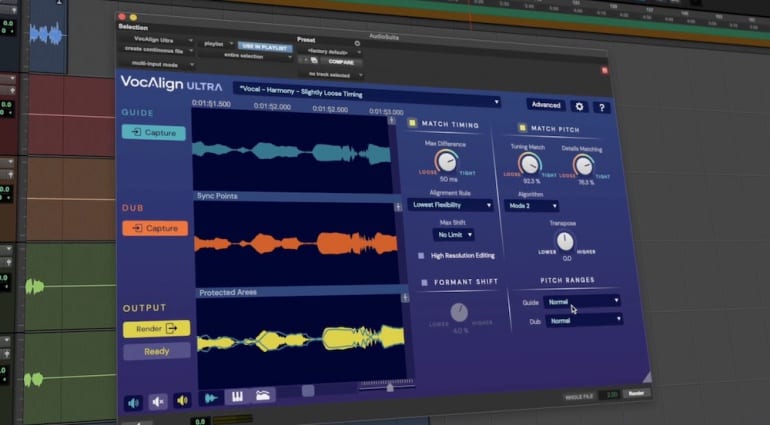Open the question mark help icon
The height and width of the screenshot is (425, 770).
point(602,108)
